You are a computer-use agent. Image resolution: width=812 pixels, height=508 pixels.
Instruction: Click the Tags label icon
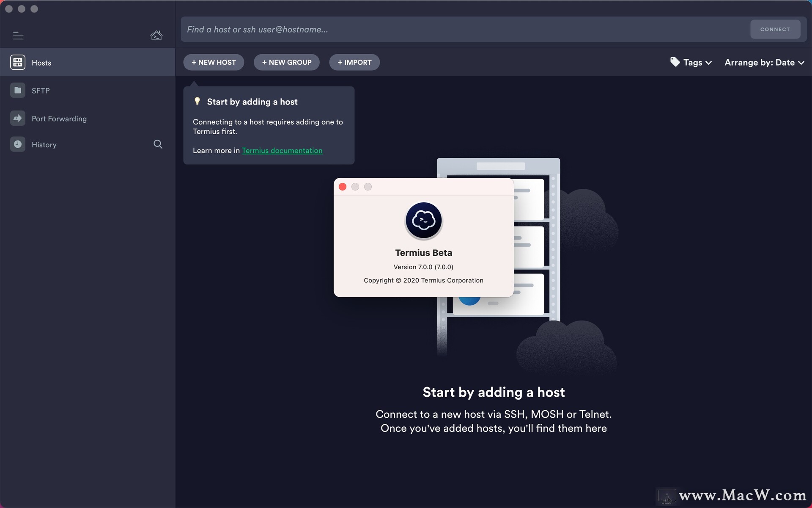675,62
